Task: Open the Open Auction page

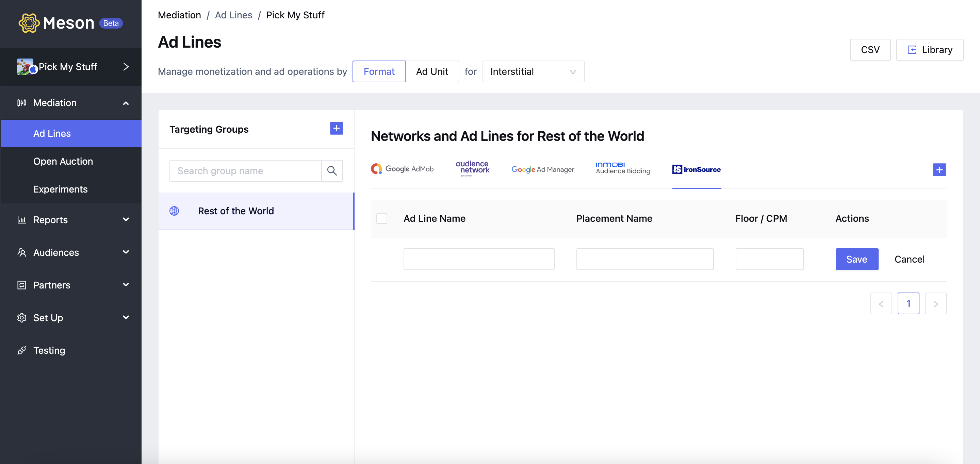Action: click(63, 161)
